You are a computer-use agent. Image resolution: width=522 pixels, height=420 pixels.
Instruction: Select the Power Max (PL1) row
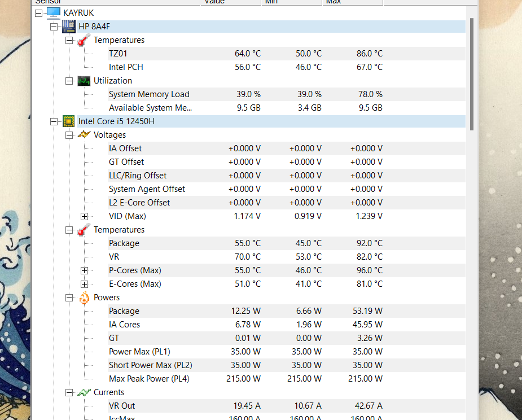click(x=287, y=351)
